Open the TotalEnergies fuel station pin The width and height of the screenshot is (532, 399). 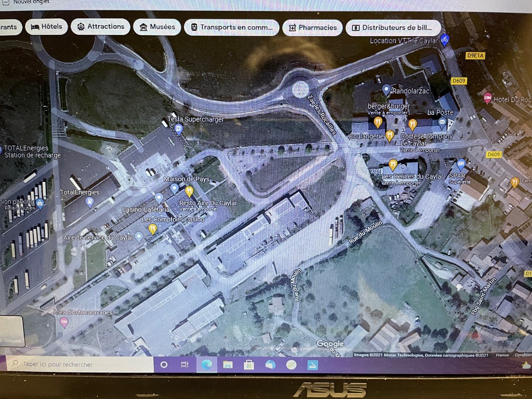(90, 202)
